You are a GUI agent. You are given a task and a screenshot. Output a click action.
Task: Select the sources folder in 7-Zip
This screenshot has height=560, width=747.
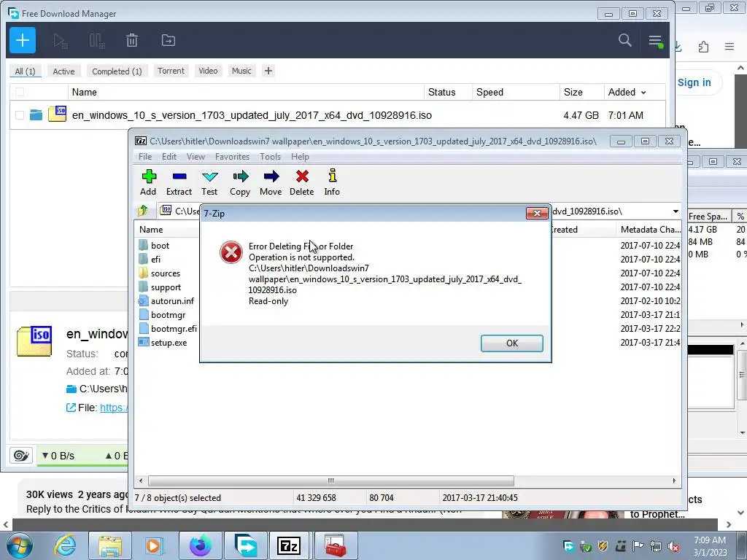click(166, 274)
